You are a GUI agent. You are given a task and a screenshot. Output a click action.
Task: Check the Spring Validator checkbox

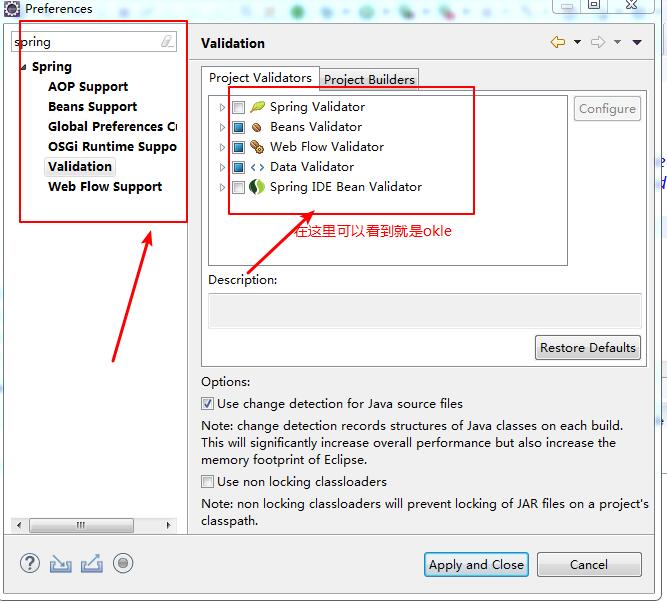tap(239, 107)
